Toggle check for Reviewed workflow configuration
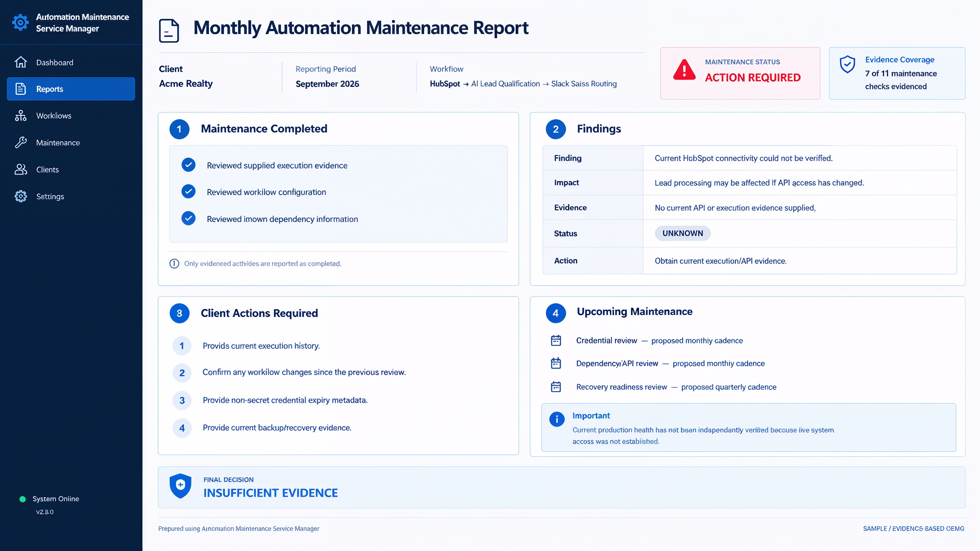Image resolution: width=980 pixels, height=551 pixels. point(188,191)
